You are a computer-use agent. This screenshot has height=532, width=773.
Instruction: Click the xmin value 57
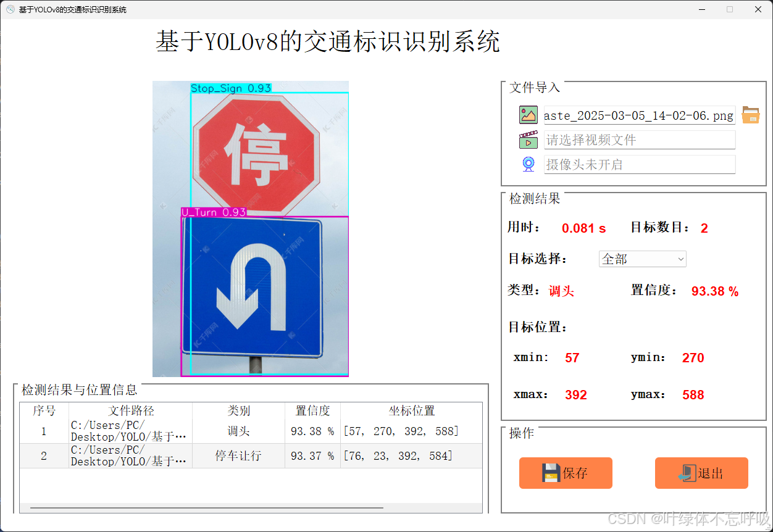click(x=572, y=358)
